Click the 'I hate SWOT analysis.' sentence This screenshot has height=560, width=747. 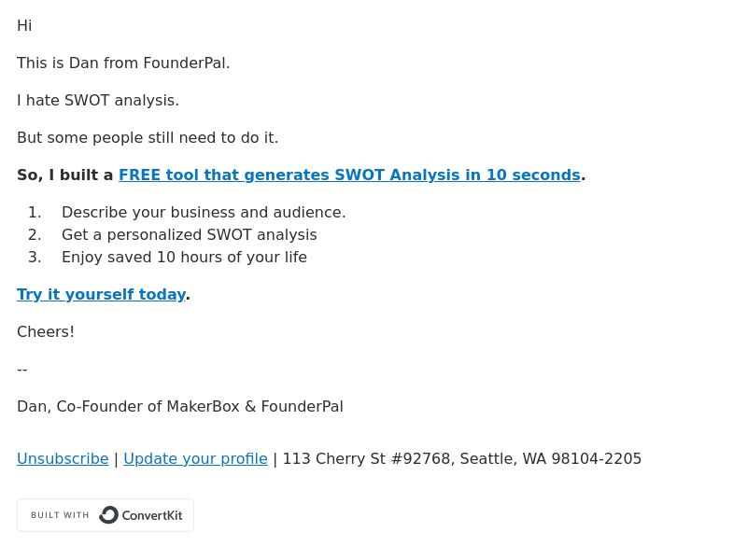98,101
